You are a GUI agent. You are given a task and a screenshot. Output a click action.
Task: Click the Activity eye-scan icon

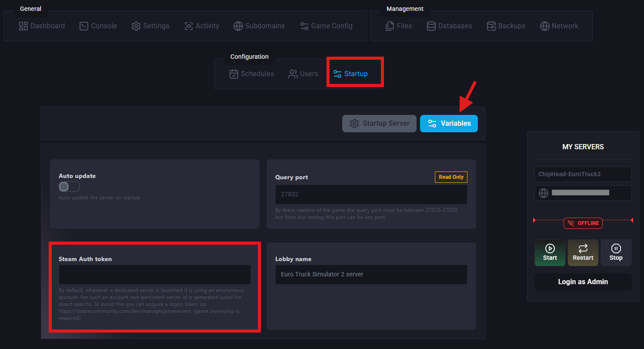(189, 26)
